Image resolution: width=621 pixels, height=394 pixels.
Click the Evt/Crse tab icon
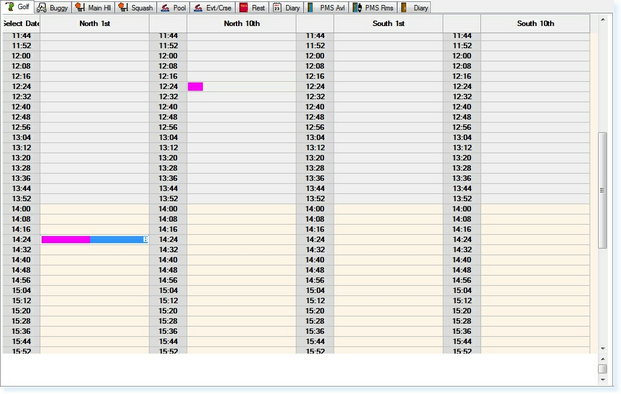198,8
